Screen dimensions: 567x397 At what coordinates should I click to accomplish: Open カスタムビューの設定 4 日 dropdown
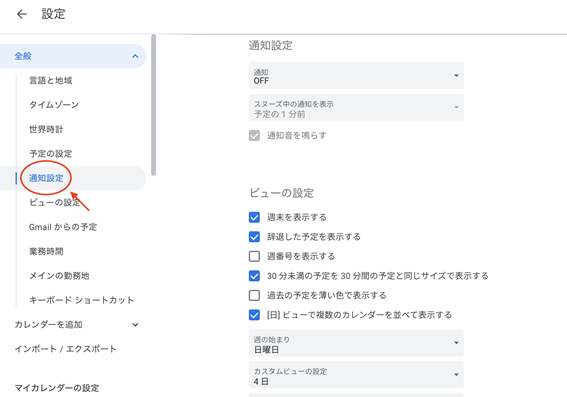(356, 375)
